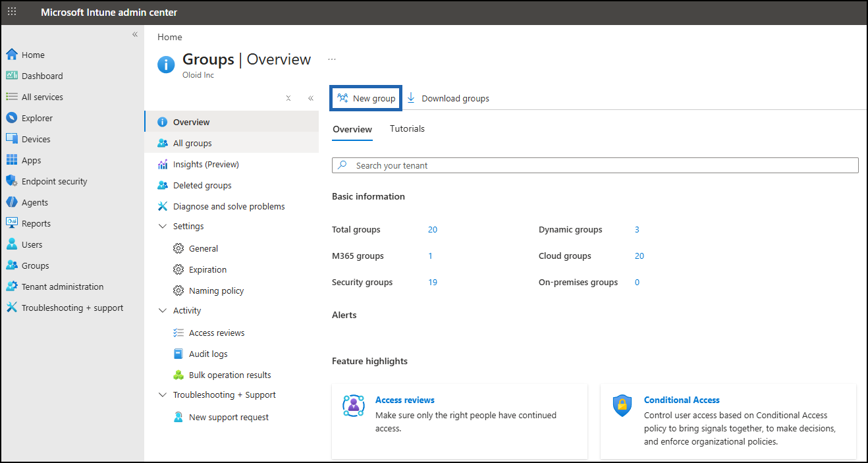Image resolution: width=868 pixels, height=463 pixels.
Task: Click the Download groups arrow icon
Action: coord(411,98)
